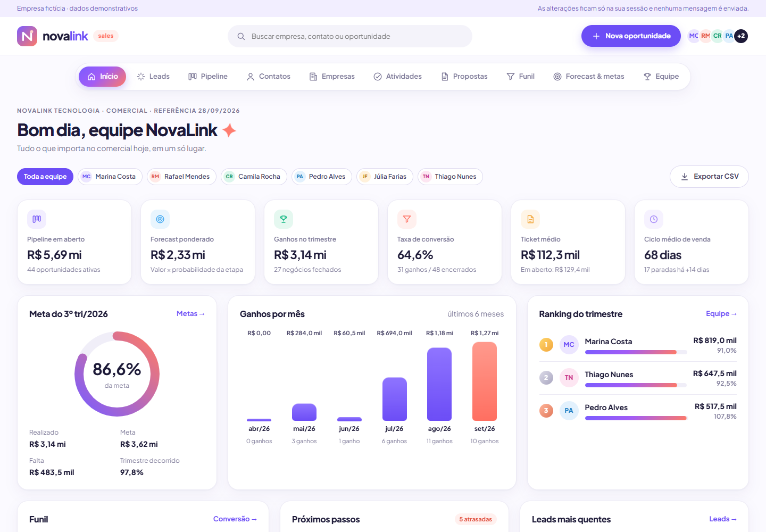Click the novalink logo icon
Viewport: 766px width, 532px height.
pos(27,36)
